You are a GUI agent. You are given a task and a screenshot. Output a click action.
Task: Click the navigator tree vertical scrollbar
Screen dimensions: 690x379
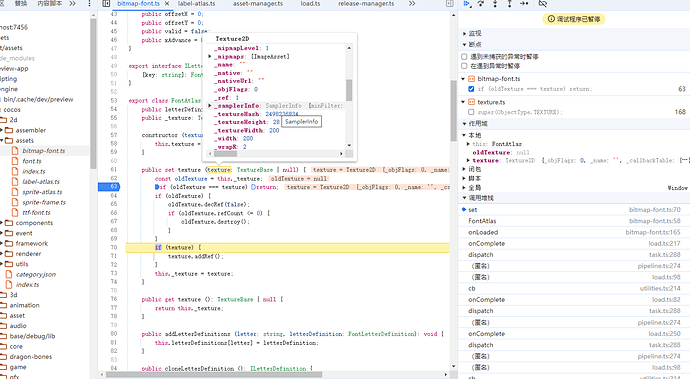[x=93, y=93]
